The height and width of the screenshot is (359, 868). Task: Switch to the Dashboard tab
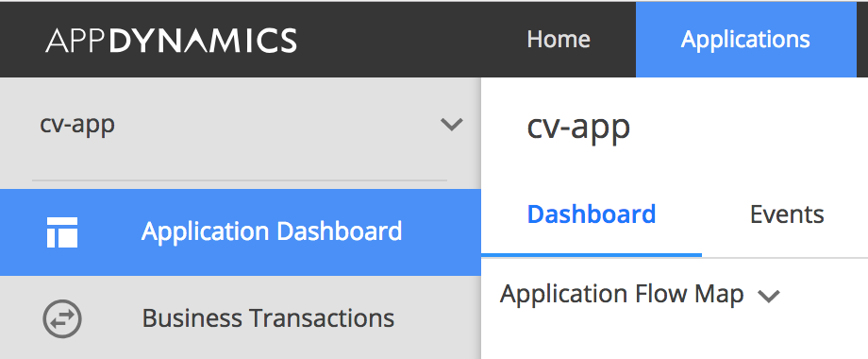[592, 214]
